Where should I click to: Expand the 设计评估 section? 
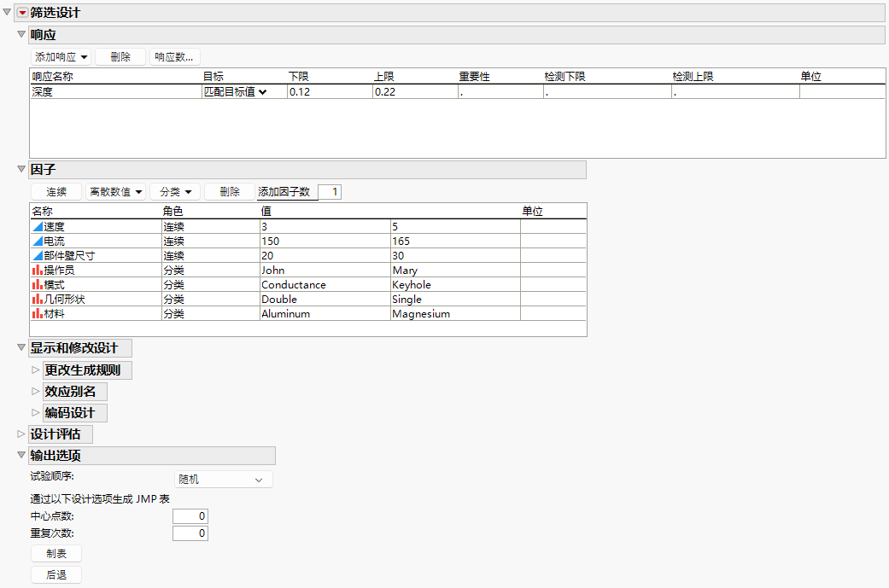[x=21, y=434]
